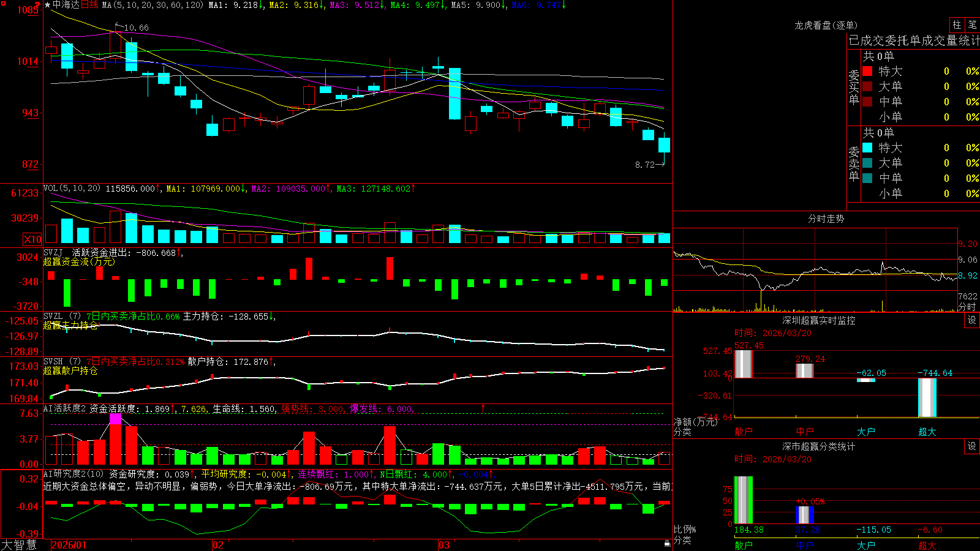
Task: Switch order view to 笔 mode
Action: [x=972, y=24]
